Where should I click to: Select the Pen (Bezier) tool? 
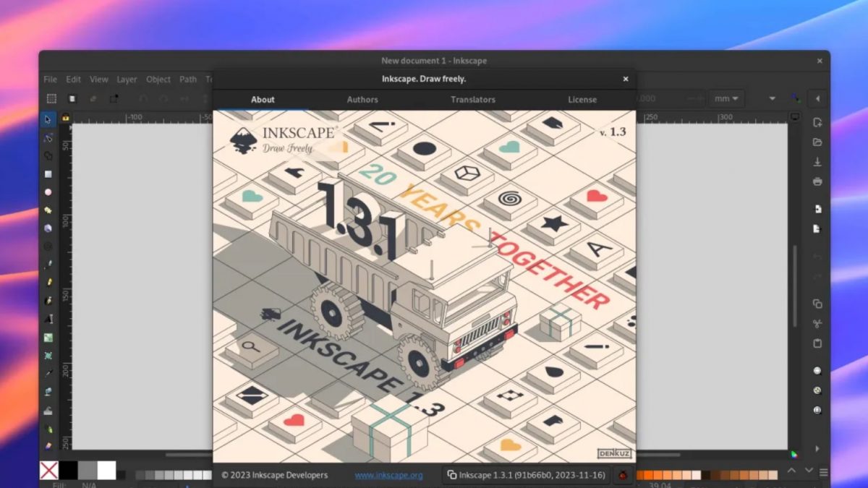(x=48, y=265)
